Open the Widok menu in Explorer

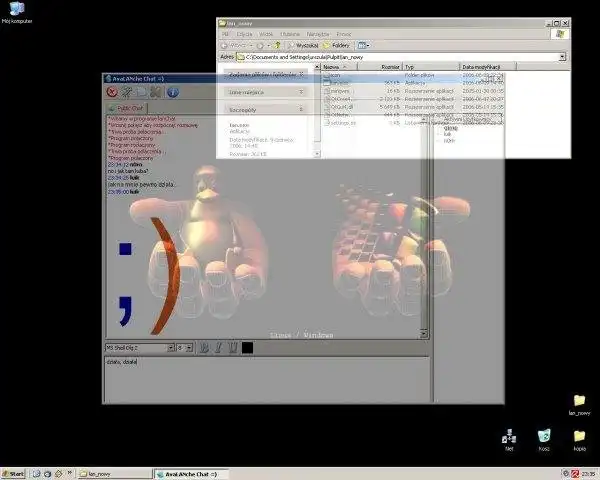coord(266,34)
